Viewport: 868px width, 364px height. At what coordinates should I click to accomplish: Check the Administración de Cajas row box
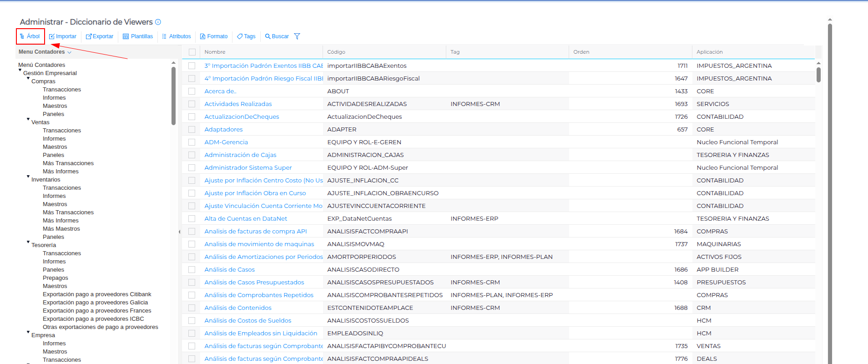(x=192, y=155)
